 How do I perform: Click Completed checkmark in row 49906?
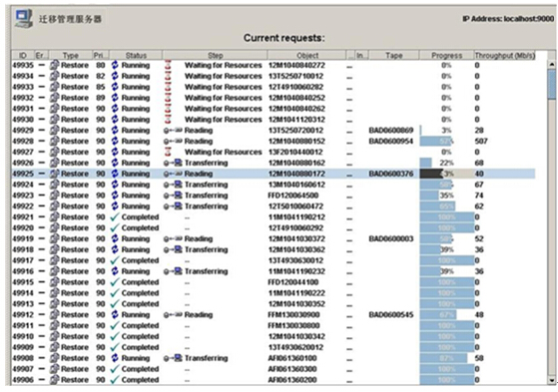(115, 380)
